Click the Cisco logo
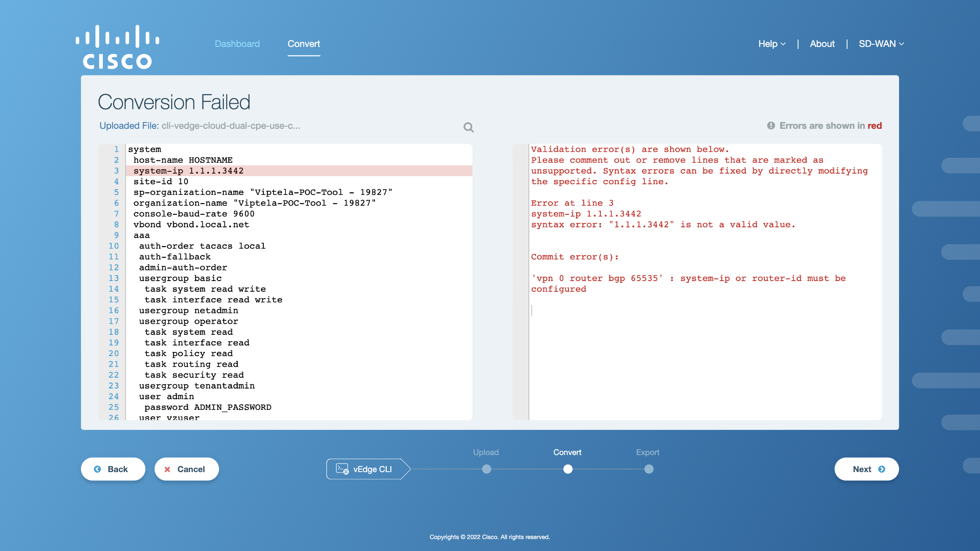Viewport: 980px width, 551px height. [x=117, y=47]
